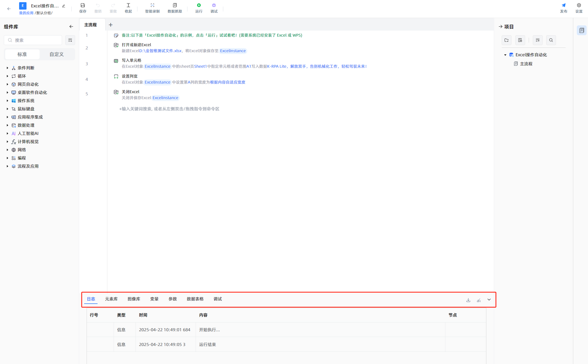The width and height of the screenshot is (588, 364).
Task: Clear logs with broom icon
Action: tap(479, 300)
